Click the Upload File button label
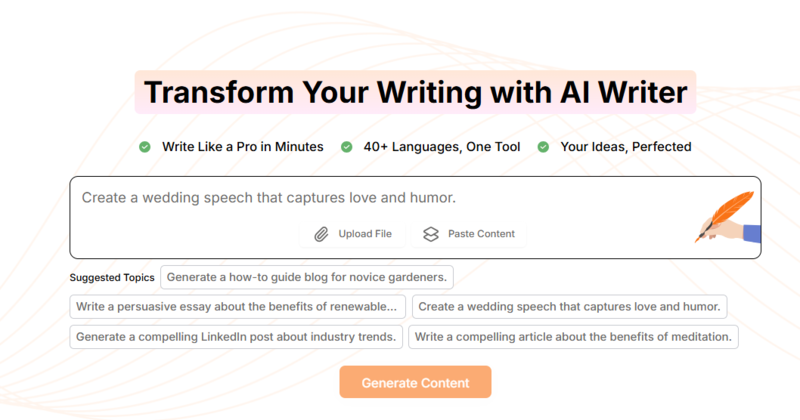Screen dimensions: 800x420 pos(365,234)
